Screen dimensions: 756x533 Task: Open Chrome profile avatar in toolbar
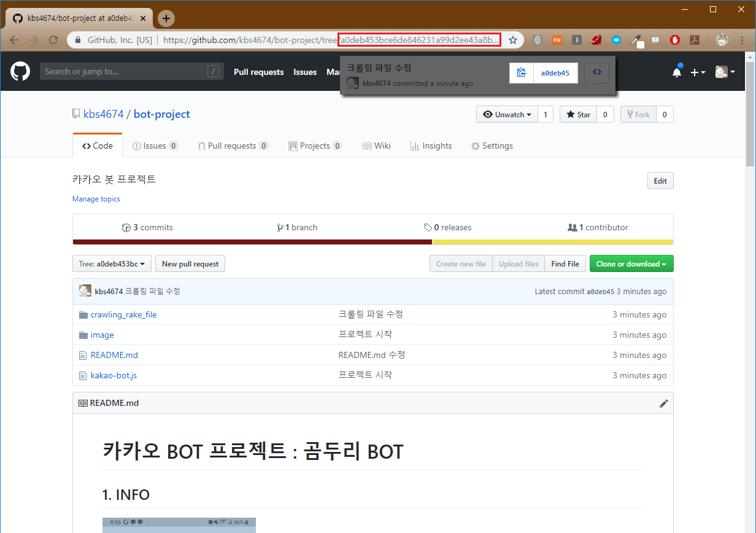722,40
